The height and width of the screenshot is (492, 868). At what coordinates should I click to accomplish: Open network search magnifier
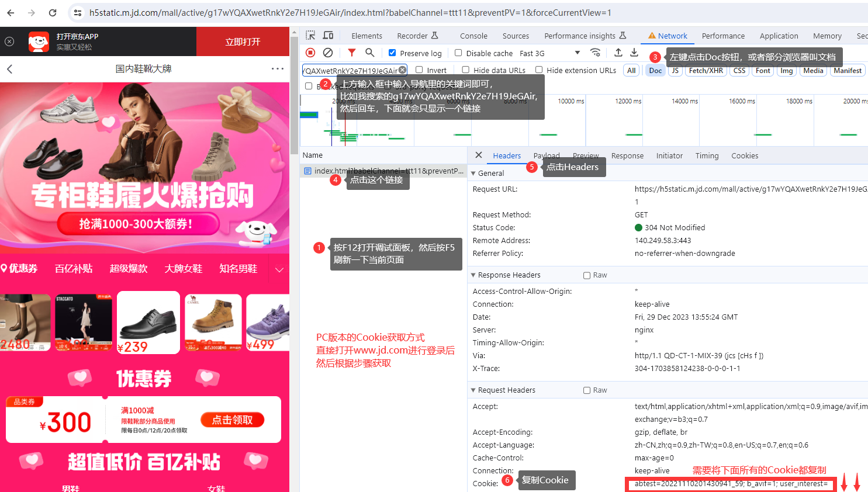(x=369, y=53)
